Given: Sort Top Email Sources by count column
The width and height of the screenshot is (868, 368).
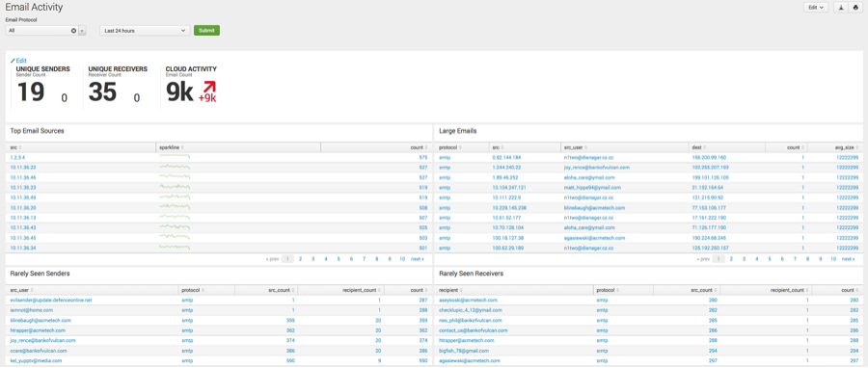Looking at the screenshot, I should (420, 147).
